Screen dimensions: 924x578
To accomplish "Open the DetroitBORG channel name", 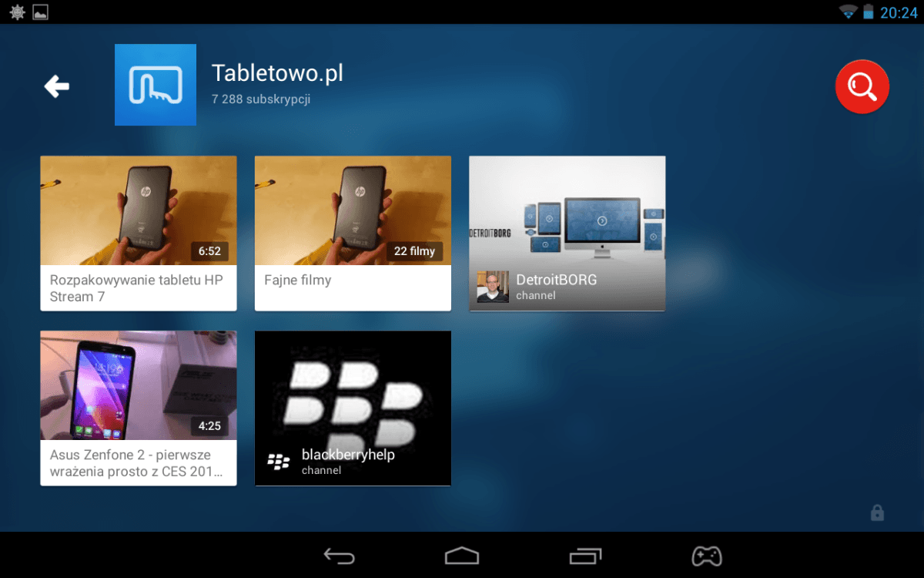I will pos(557,280).
